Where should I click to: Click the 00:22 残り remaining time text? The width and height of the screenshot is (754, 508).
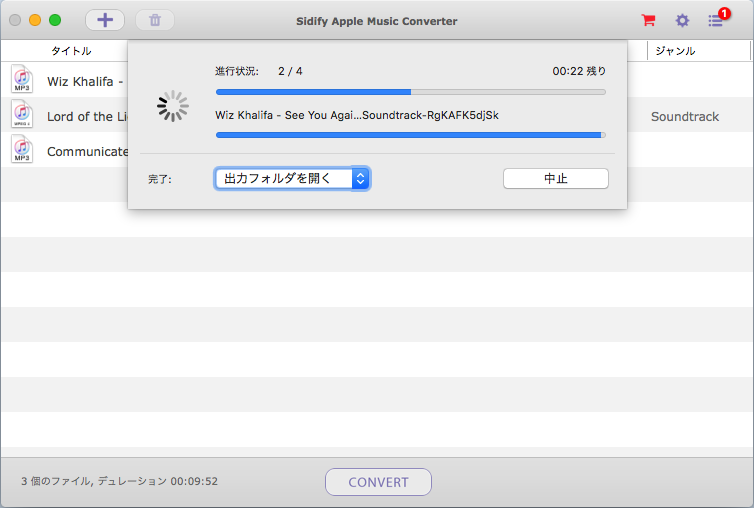tap(579, 71)
